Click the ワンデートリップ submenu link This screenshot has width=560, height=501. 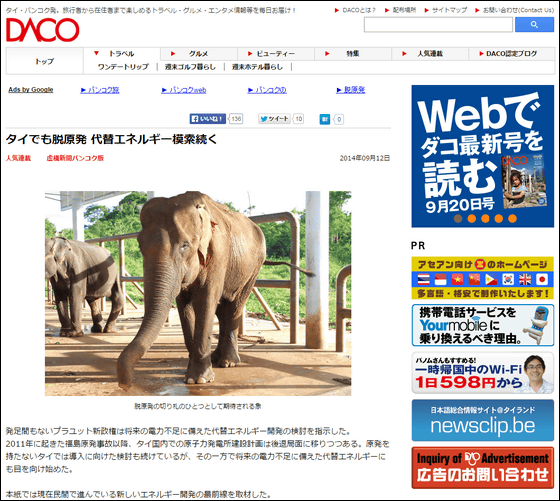(123, 67)
